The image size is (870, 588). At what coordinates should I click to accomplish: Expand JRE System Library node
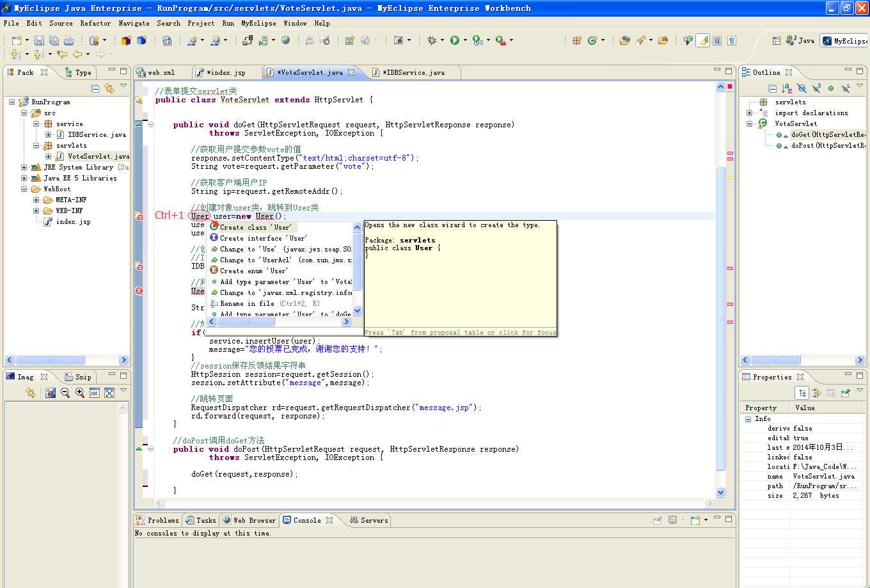click(24, 167)
